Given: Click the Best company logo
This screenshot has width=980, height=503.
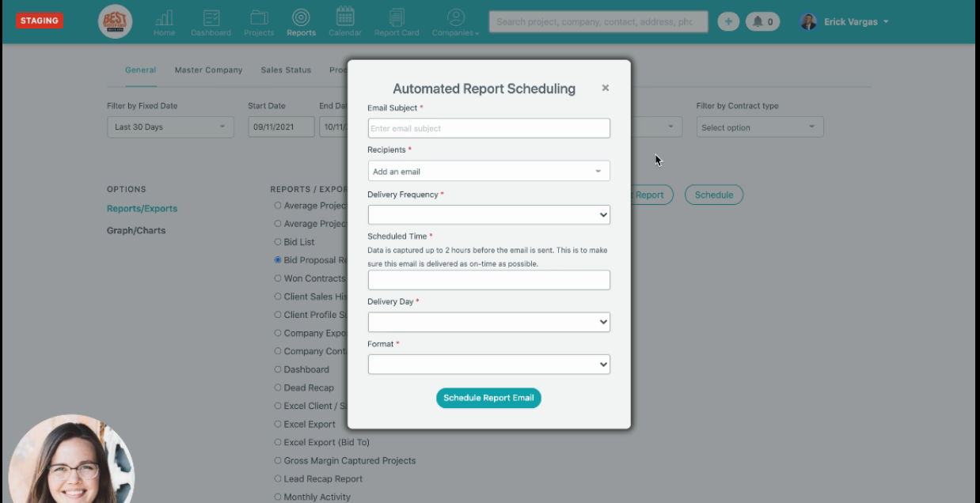Looking at the screenshot, I should click(x=116, y=21).
